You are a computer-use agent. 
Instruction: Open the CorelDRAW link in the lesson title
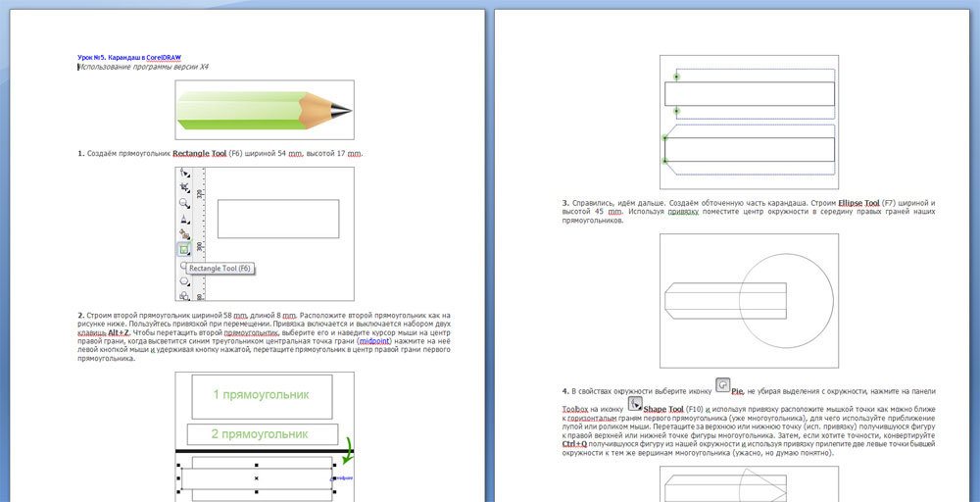coord(164,57)
